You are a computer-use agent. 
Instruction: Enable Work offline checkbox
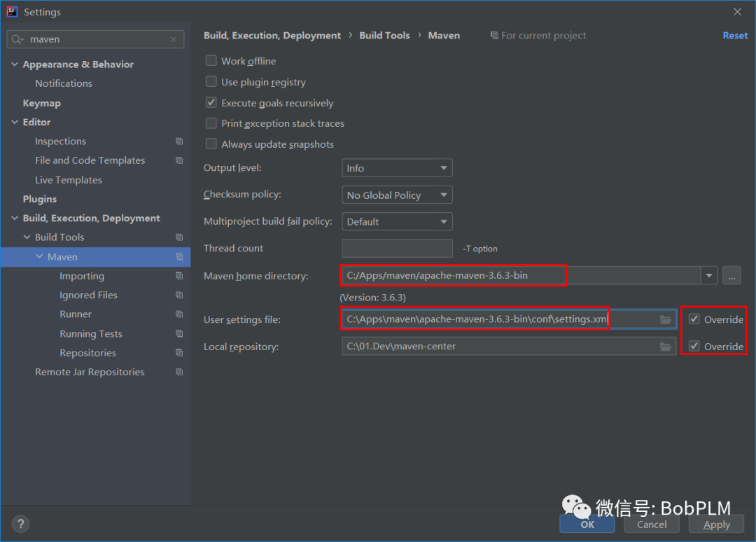click(x=211, y=61)
